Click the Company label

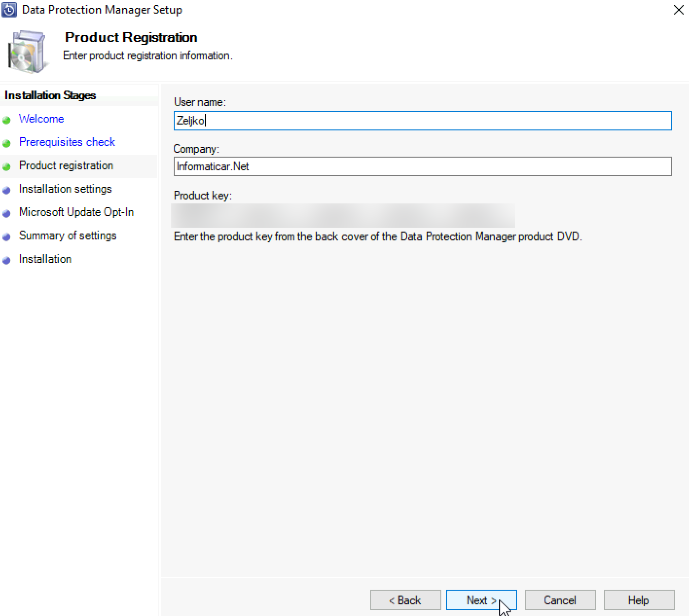click(x=197, y=149)
